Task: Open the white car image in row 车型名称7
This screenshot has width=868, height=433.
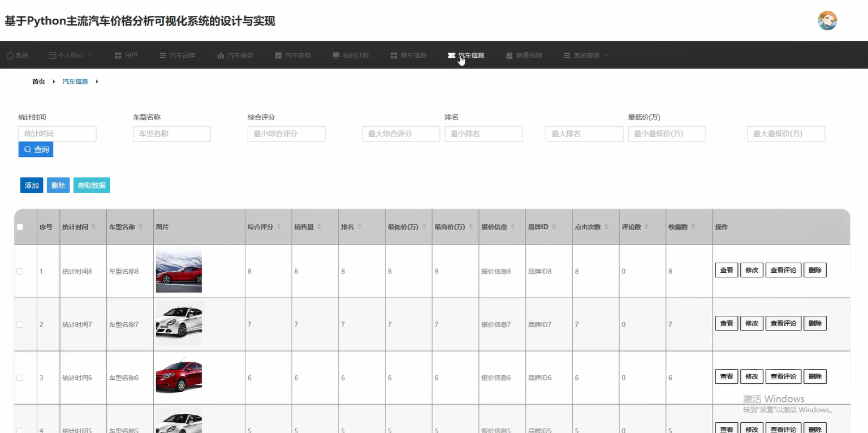Action: click(179, 323)
